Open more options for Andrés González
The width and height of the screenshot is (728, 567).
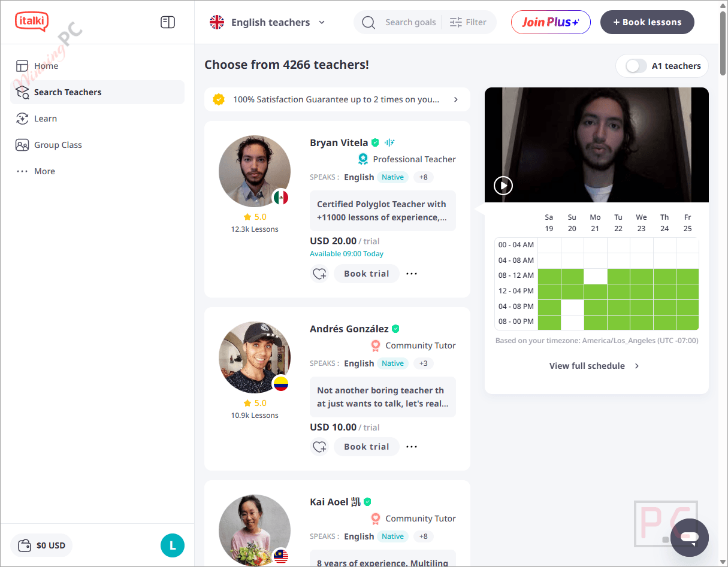pyautogui.click(x=412, y=447)
